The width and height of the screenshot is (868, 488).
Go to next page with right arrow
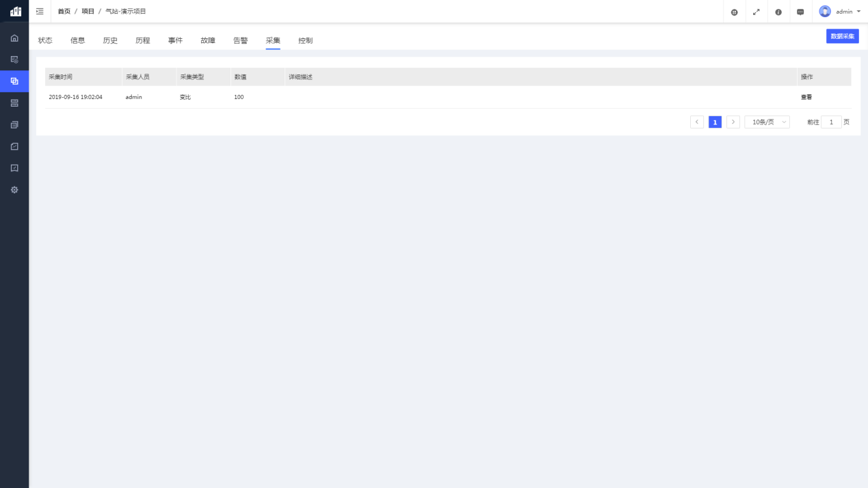coord(733,122)
